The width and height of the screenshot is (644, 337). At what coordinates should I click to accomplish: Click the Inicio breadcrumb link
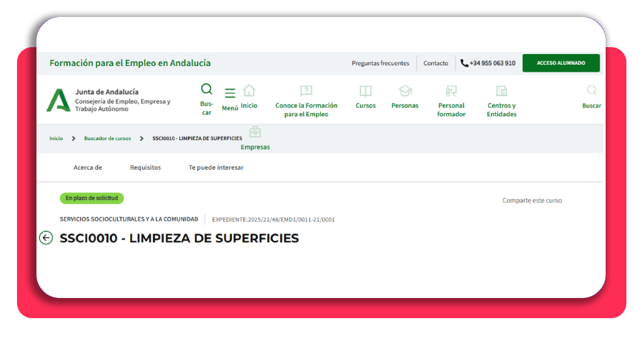pyautogui.click(x=56, y=138)
